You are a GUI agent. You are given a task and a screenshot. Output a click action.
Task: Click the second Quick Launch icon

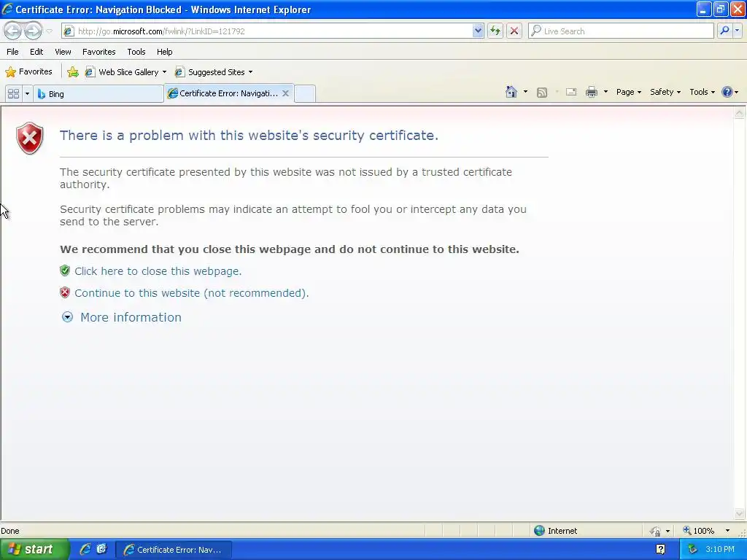tap(101, 549)
